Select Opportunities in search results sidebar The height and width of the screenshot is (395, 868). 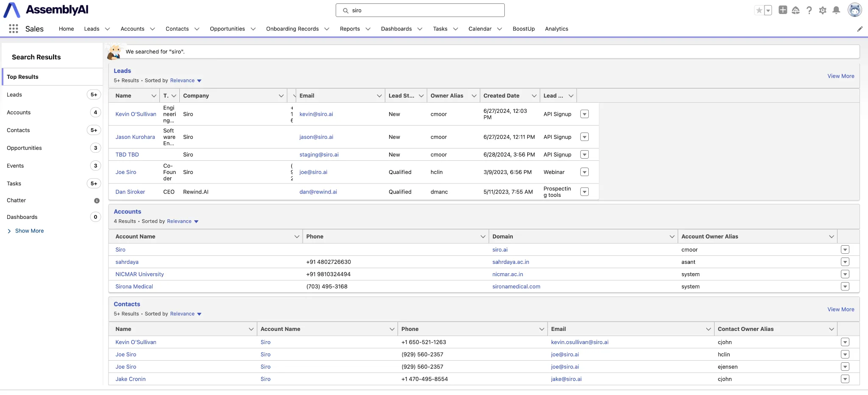(x=24, y=148)
